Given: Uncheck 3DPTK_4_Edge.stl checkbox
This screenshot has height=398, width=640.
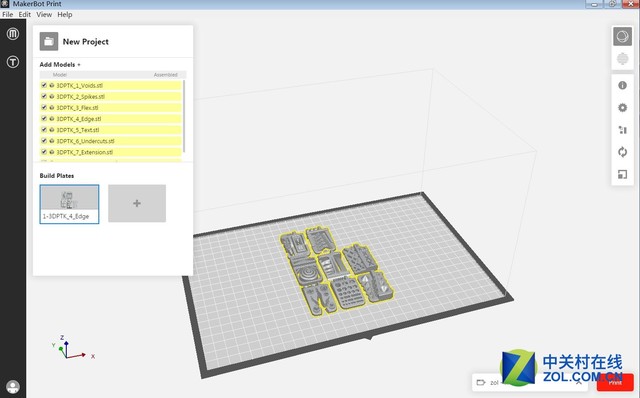Looking at the screenshot, I should 44,118.
